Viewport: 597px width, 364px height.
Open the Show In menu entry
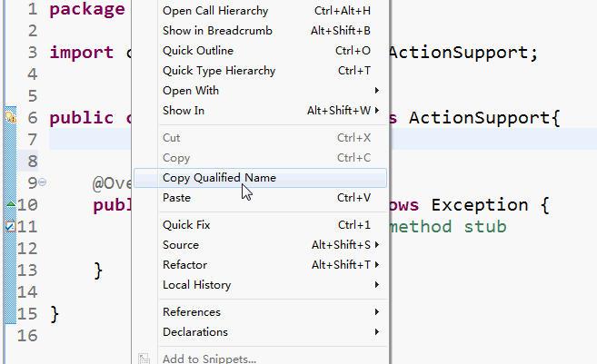pos(184,111)
